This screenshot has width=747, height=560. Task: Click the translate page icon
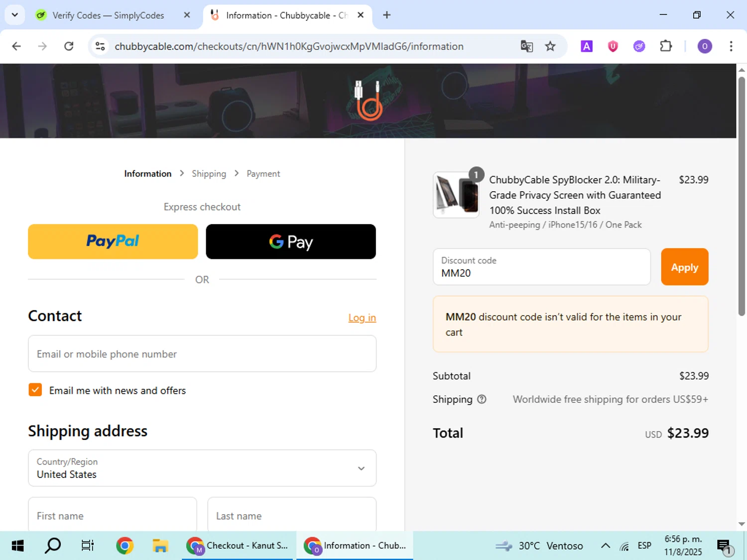[x=526, y=46]
